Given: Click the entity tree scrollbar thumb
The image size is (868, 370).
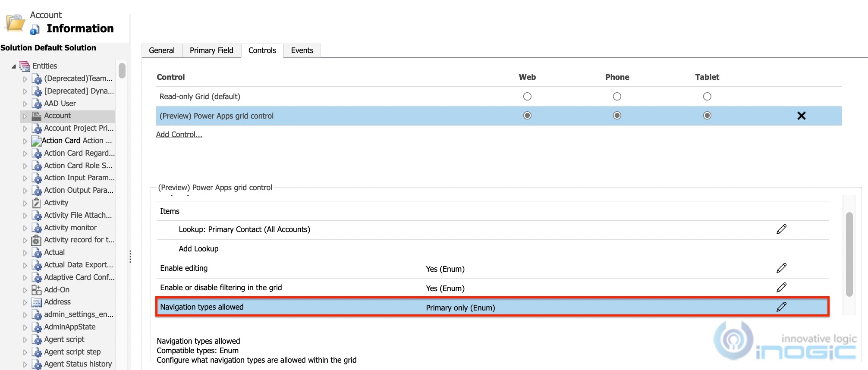Looking at the screenshot, I should [122, 70].
